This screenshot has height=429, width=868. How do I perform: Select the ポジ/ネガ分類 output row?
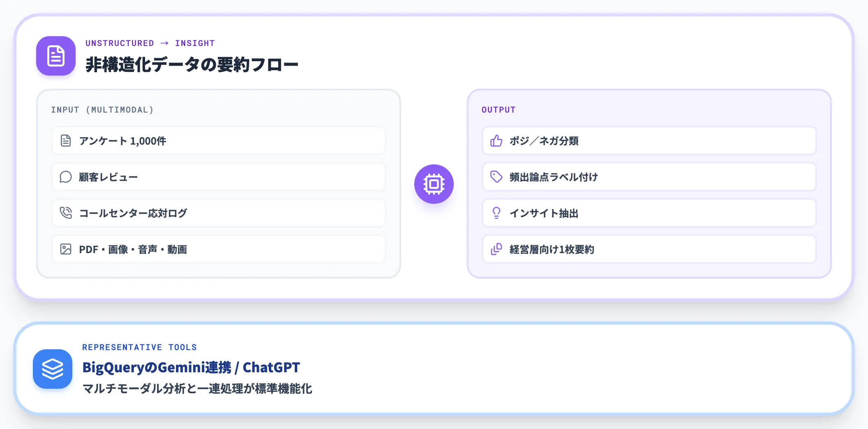pos(649,141)
